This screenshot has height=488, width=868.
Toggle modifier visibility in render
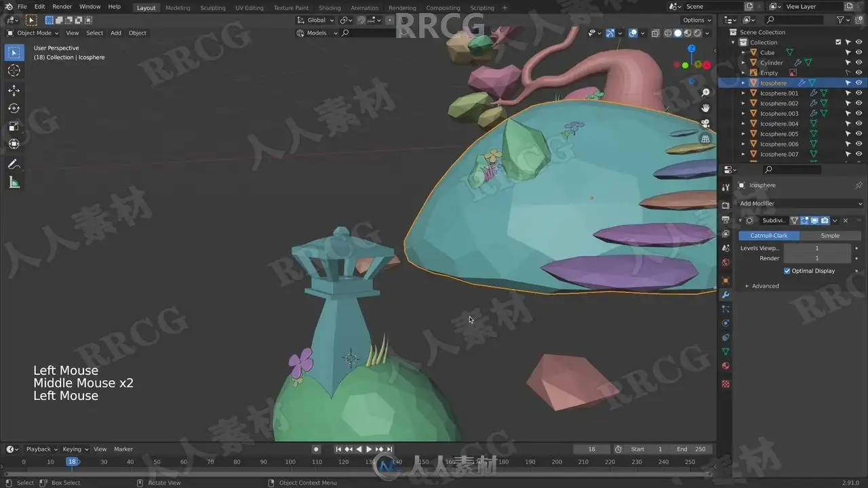pyautogui.click(x=825, y=220)
